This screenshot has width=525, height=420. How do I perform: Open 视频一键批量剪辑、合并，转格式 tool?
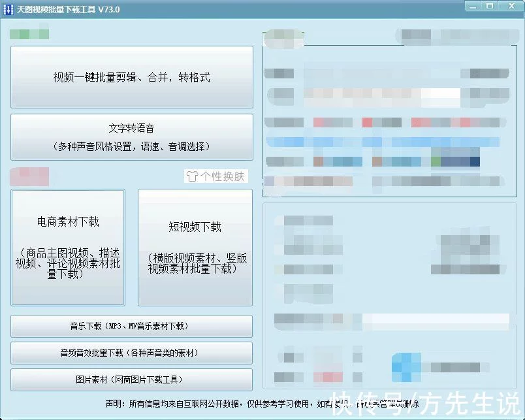[132, 77]
